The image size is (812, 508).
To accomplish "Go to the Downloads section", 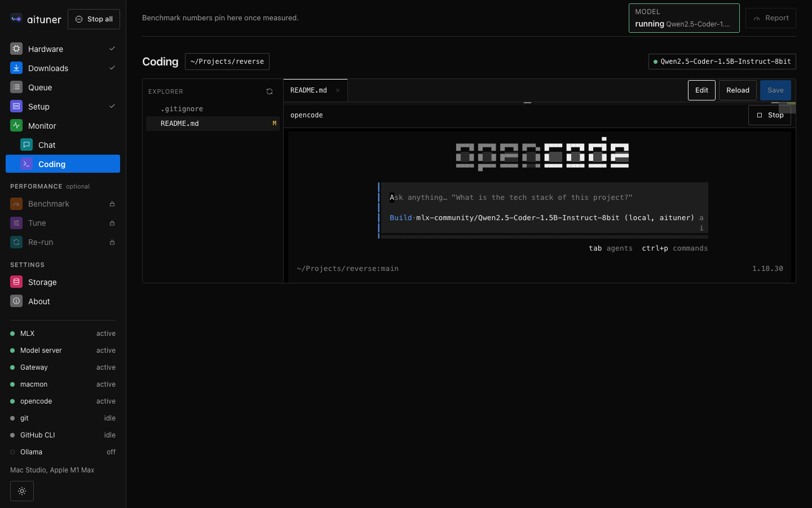I will pos(63,68).
